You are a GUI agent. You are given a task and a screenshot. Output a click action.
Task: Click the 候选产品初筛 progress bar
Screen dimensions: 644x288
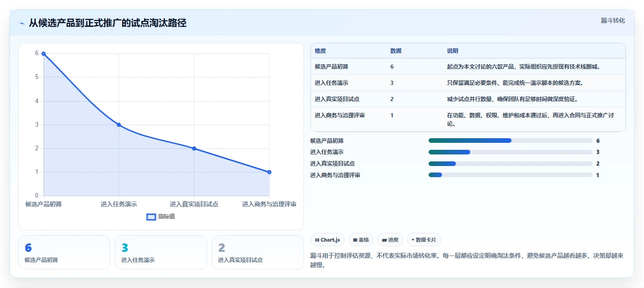coord(511,141)
